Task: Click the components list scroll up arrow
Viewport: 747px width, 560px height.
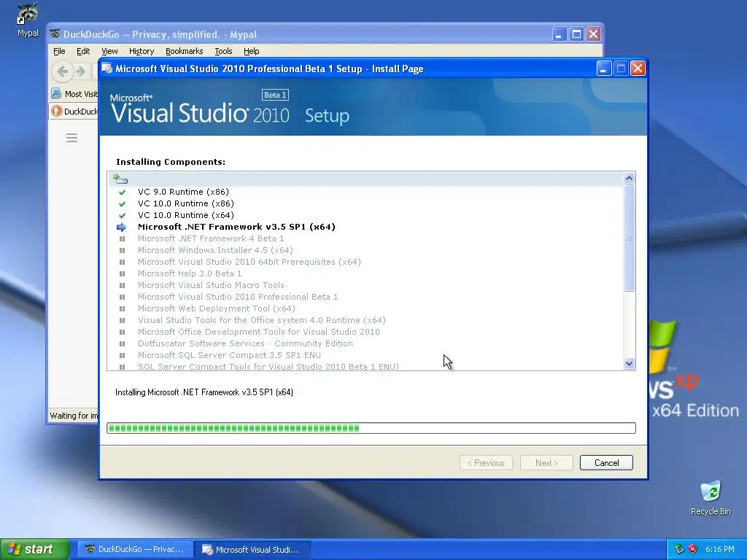Action: [629, 178]
